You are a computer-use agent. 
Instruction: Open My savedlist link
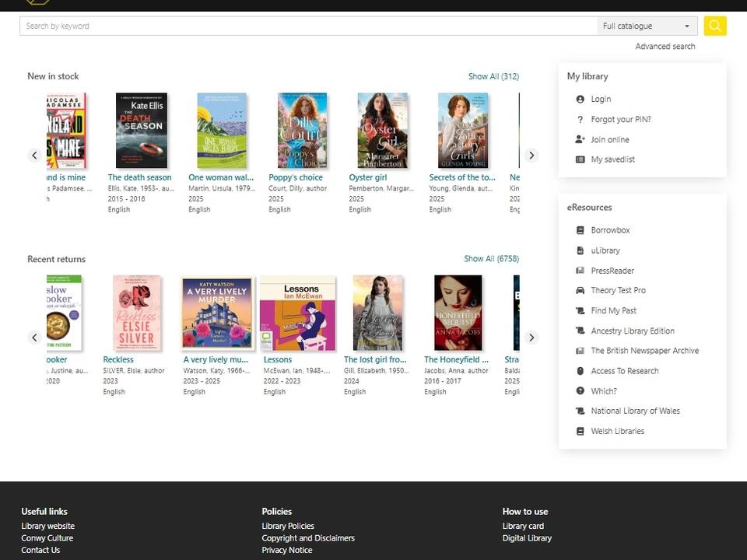612,159
